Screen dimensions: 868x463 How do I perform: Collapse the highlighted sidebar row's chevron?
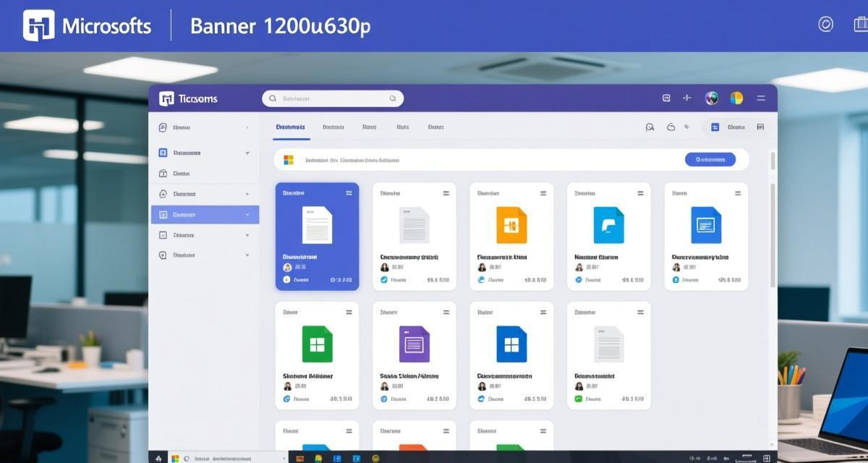point(247,215)
